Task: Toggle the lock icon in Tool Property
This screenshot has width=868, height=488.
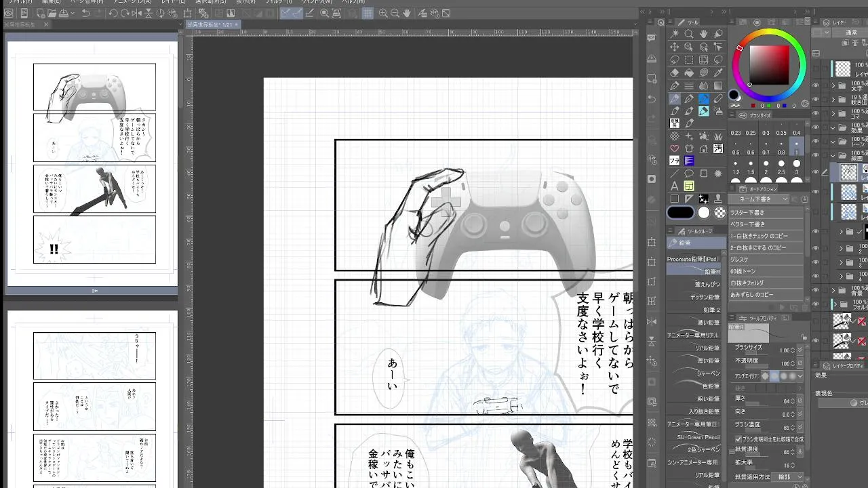Action: coord(804,337)
